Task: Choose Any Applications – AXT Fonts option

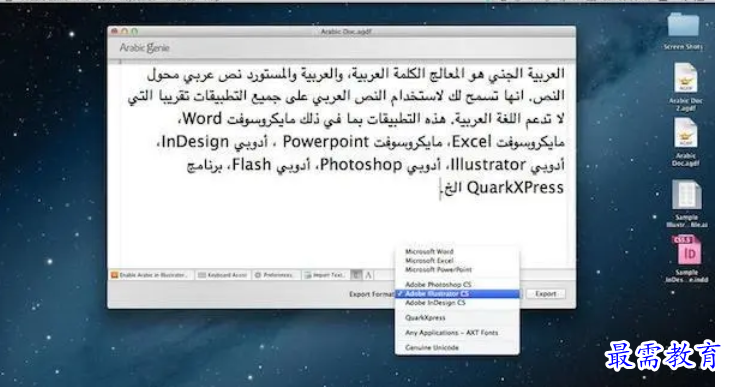Action: click(x=457, y=333)
